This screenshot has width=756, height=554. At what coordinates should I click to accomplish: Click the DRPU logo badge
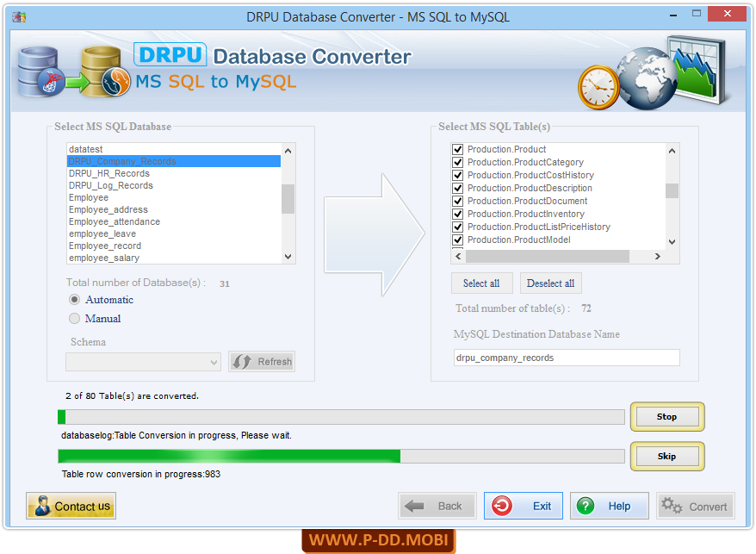pyautogui.click(x=170, y=54)
